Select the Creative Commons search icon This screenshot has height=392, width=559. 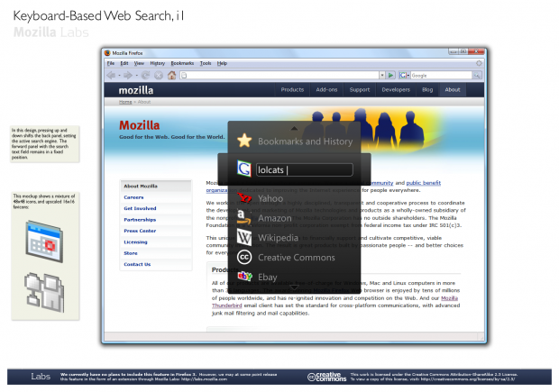[x=243, y=258]
